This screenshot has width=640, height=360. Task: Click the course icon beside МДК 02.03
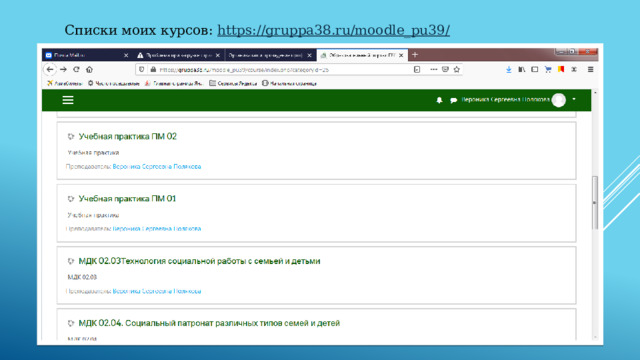pos(71,261)
